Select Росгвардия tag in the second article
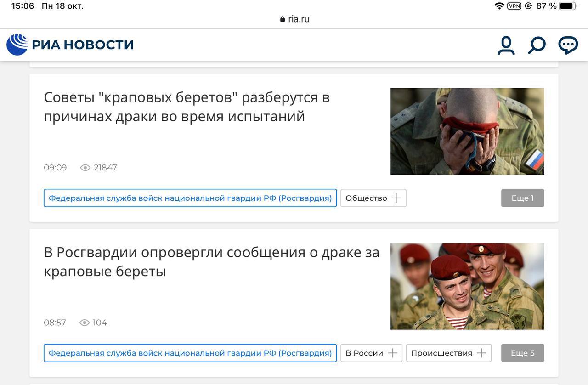Image resolution: width=588 pixels, height=385 pixels. 190,353
